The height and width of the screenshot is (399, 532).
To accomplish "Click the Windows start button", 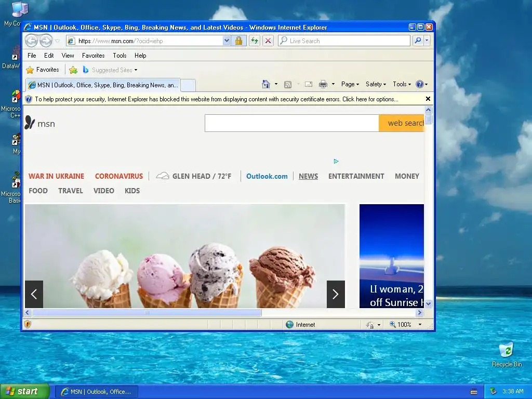I will (25, 392).
